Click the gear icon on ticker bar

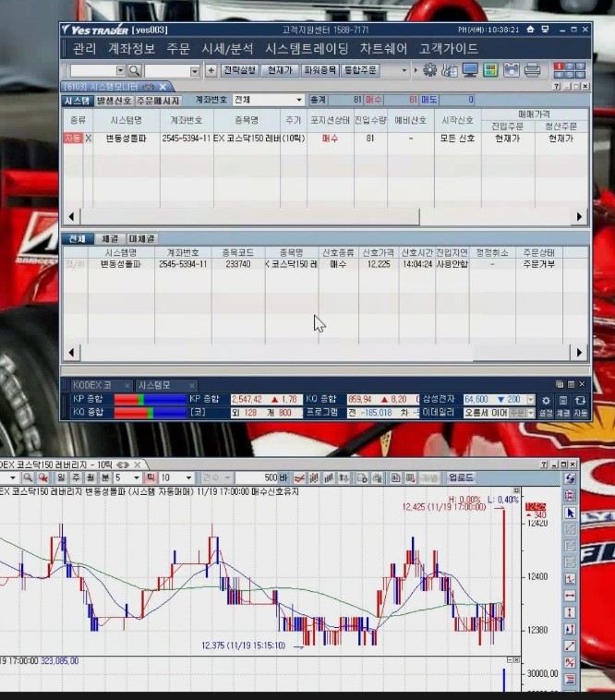(x=546, y=400)
